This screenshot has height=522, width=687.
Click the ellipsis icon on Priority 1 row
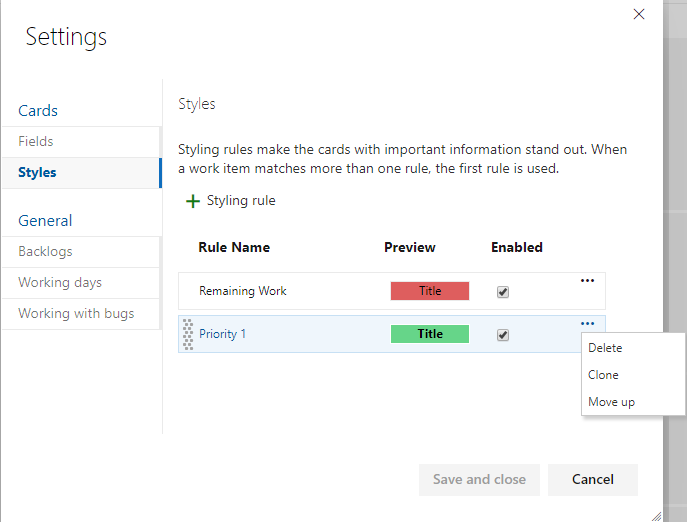click(587, 323)
